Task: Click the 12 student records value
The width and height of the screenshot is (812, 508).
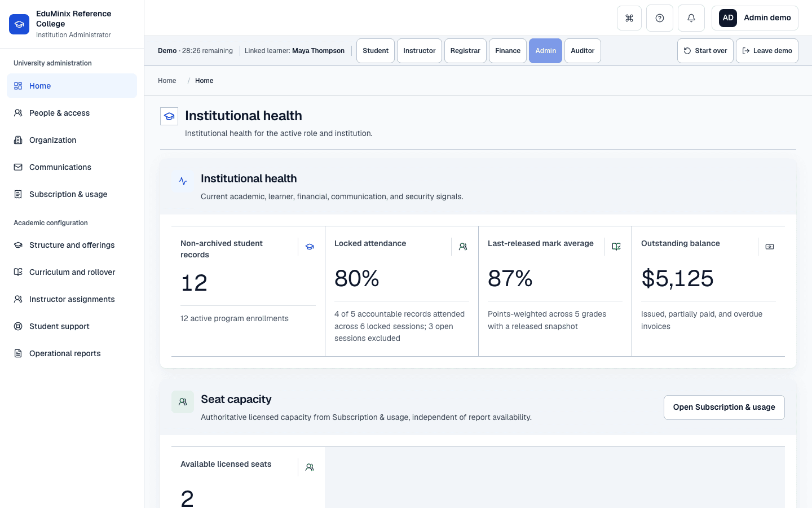Action: [x=194, y=283]
